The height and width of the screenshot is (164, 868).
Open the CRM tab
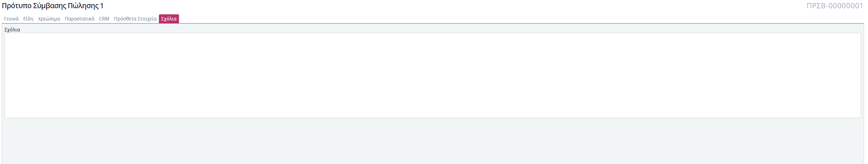(x=104, y=19)
